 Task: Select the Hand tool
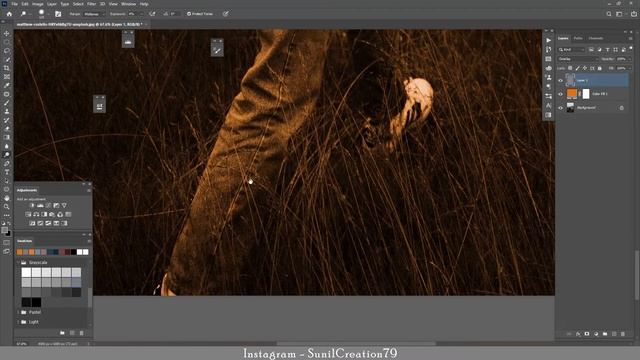click(7, 198)
